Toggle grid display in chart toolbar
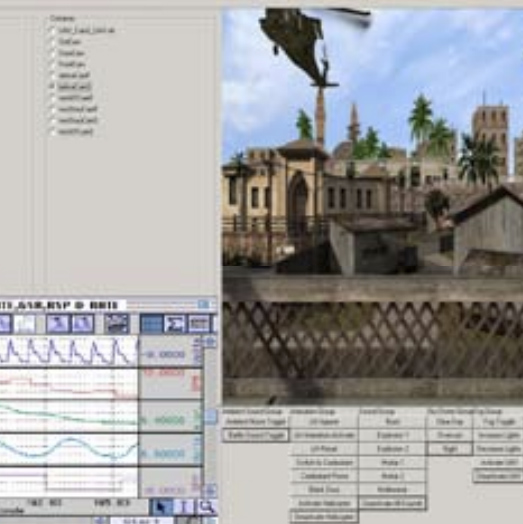Screen dimensions: 523x524 [x=151, y=323]
